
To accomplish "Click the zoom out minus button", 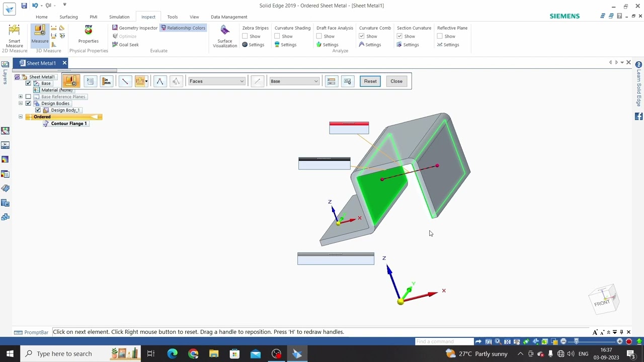I will pos(563,341).
